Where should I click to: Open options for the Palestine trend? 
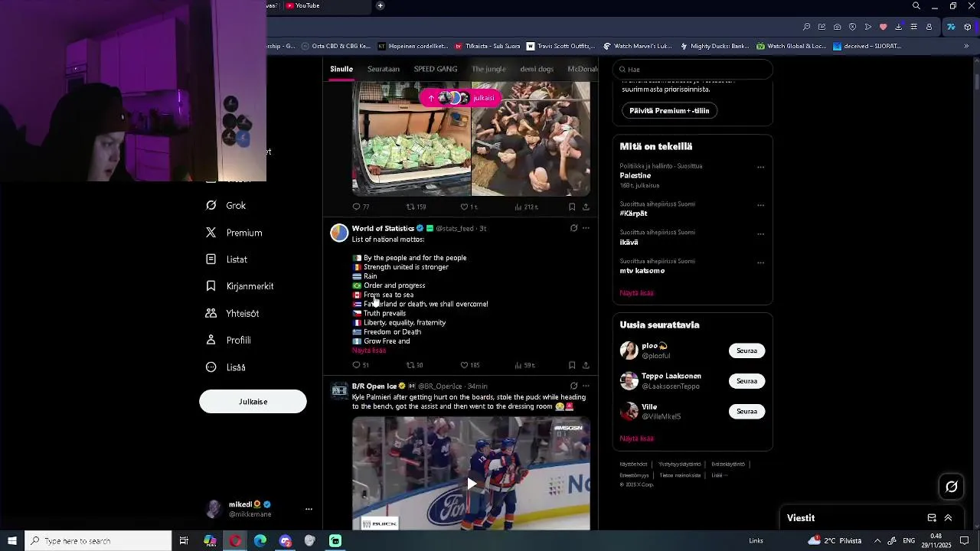point(760,167)
